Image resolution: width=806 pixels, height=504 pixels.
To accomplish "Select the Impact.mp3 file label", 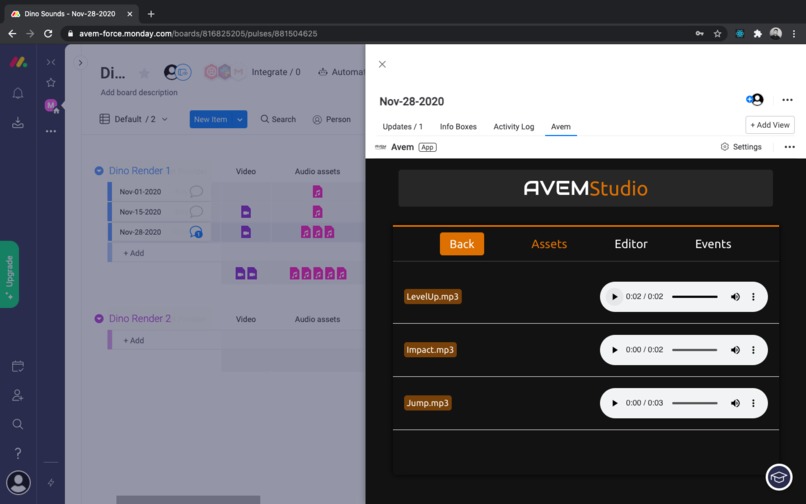I will coord(430,350).
